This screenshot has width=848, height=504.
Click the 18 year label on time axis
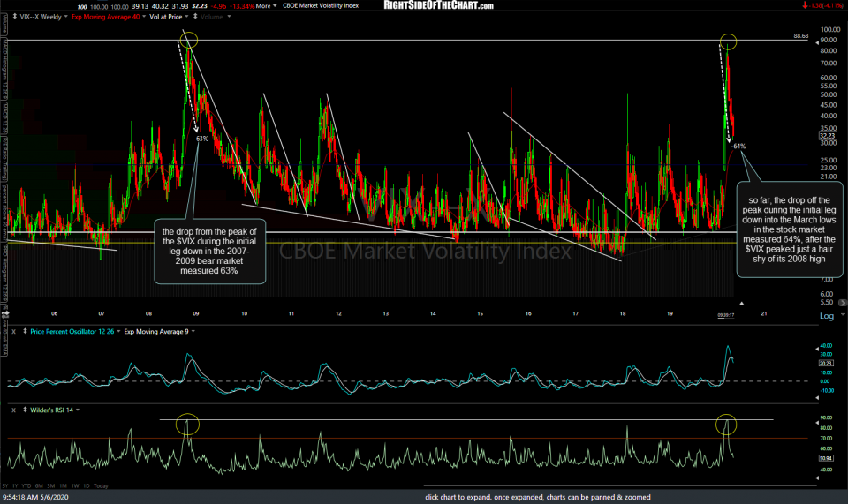coord(623,313)
